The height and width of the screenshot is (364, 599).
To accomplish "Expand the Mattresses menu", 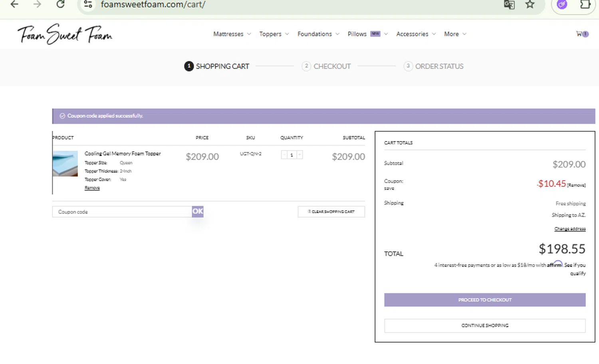I will [x=232, y=34].
